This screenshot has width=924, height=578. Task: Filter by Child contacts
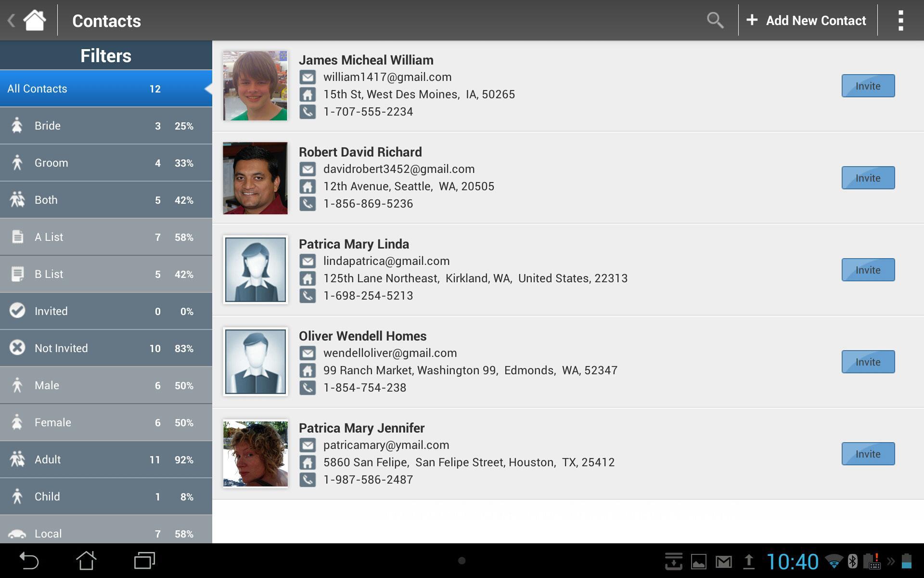[x=106, y=497]
